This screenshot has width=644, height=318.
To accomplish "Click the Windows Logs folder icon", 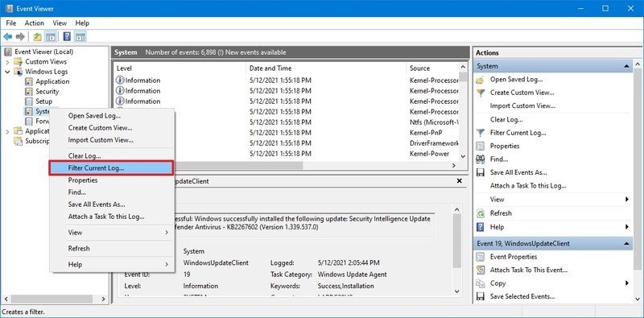I will click(x=18, y=72).
